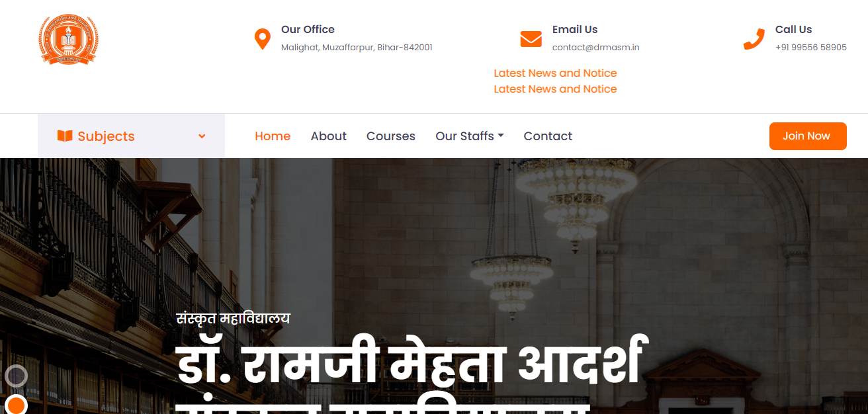
Task: Select the orange carousel slide indicator
Action: click(16, 405)
